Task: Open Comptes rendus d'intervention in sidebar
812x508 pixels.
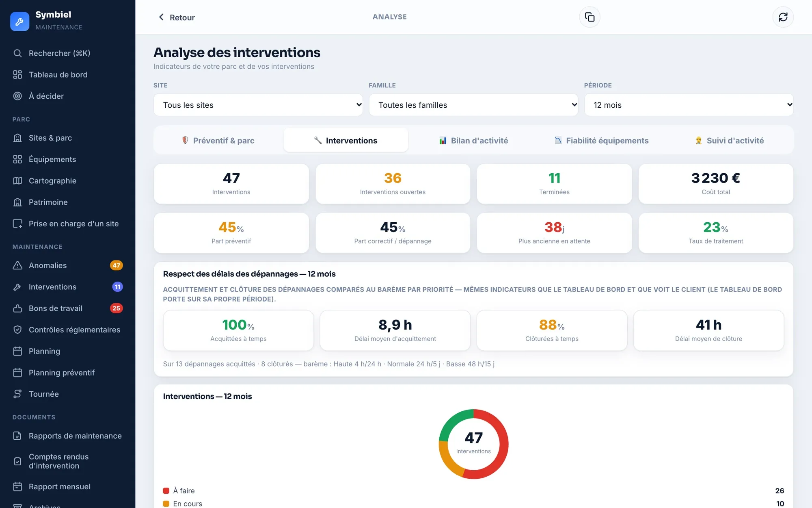Action: coord(67,461)
